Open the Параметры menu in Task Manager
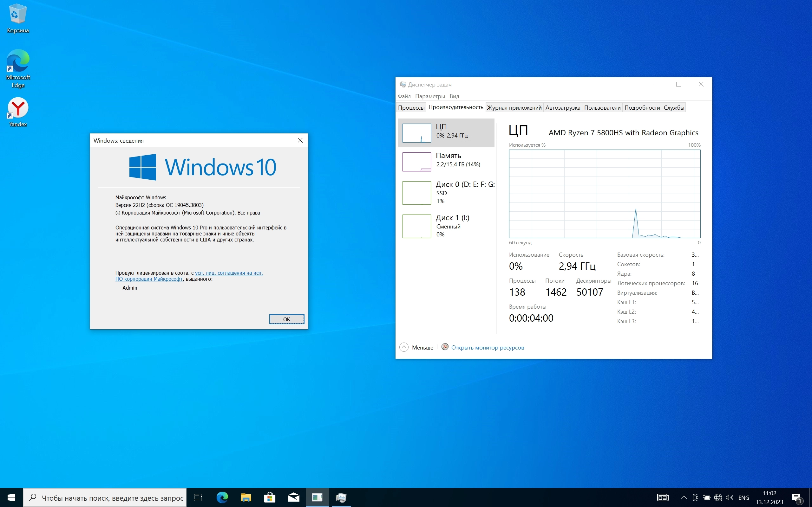Image resolution: width=812 pixels, height=507 pixels. click(x=430, y=96)
